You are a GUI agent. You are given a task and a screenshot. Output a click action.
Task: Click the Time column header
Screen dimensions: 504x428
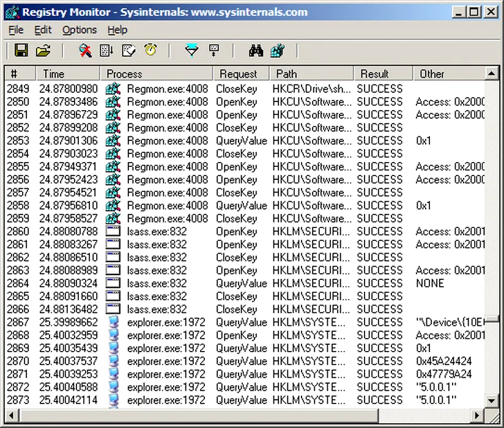[x=68, y=74]
